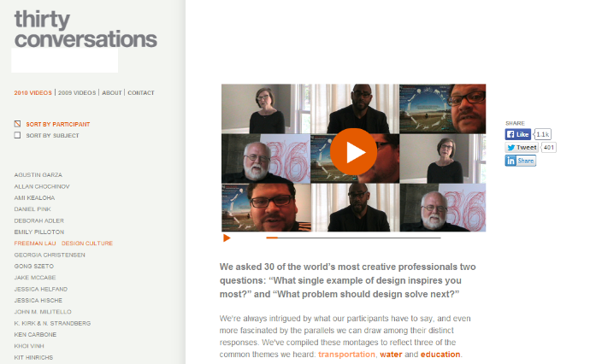The image size is (596, 364).
Task: Open the About page
Action: click(x=112, y=93)
